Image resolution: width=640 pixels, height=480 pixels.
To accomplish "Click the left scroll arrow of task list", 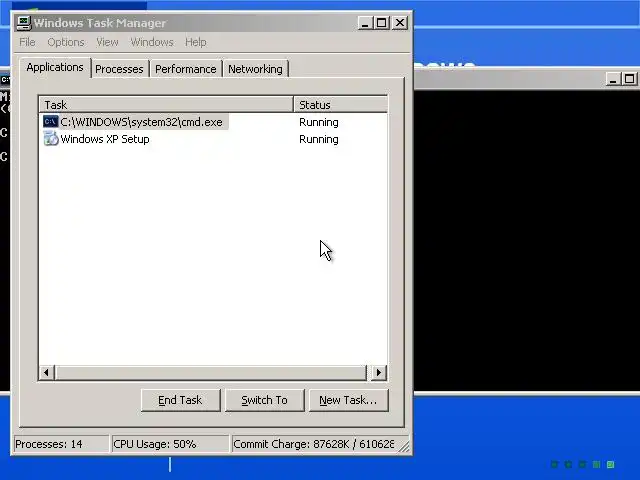I will tap(47, 372).
